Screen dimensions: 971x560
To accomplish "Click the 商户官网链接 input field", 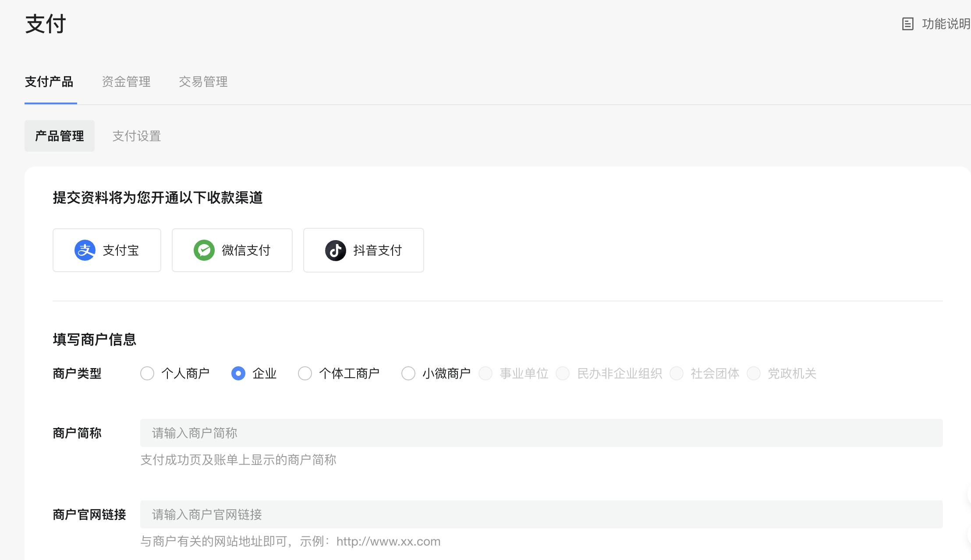I will tap(541, 514).
